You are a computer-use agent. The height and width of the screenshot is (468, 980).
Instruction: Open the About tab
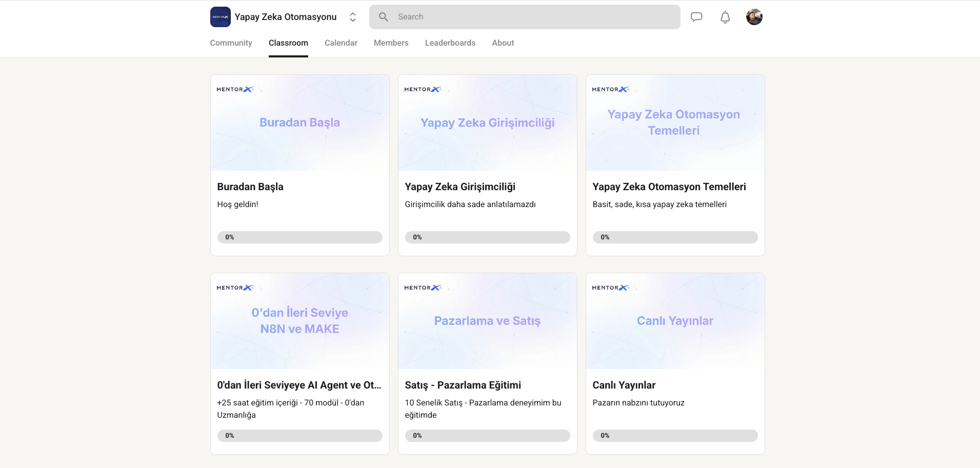point(503,43)
